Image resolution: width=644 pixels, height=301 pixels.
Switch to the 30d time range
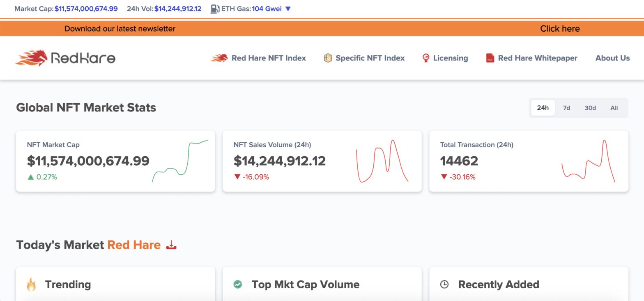pyautogui.click(x=590, y=108)
